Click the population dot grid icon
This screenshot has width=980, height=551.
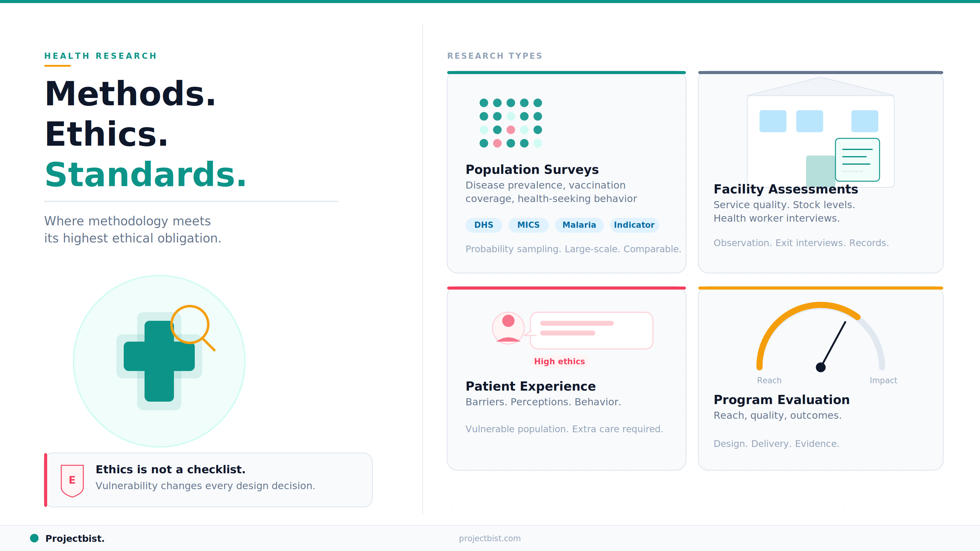pyautogui.click(x=511, y=123)
